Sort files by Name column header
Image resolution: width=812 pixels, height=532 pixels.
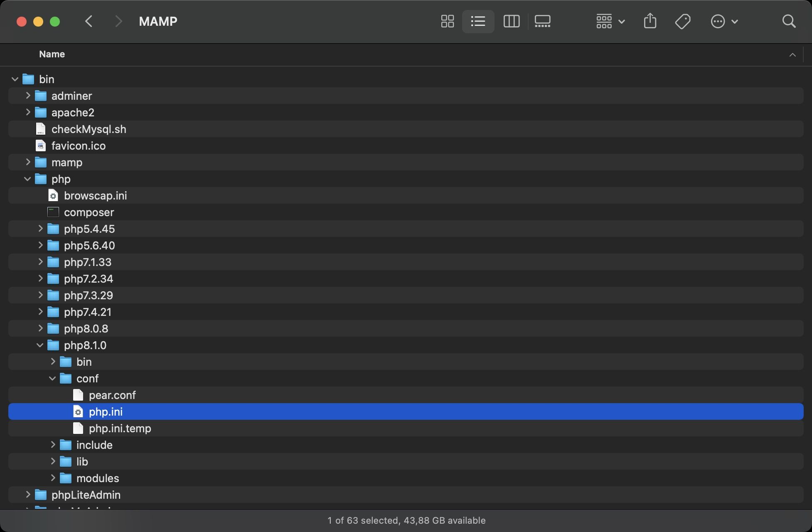[52, 54]
